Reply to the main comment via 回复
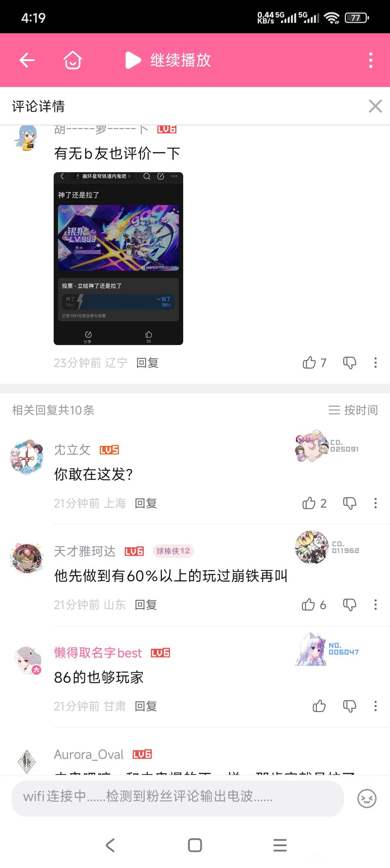This screenshot has width=390, height=868. click(x=147, y=362)
